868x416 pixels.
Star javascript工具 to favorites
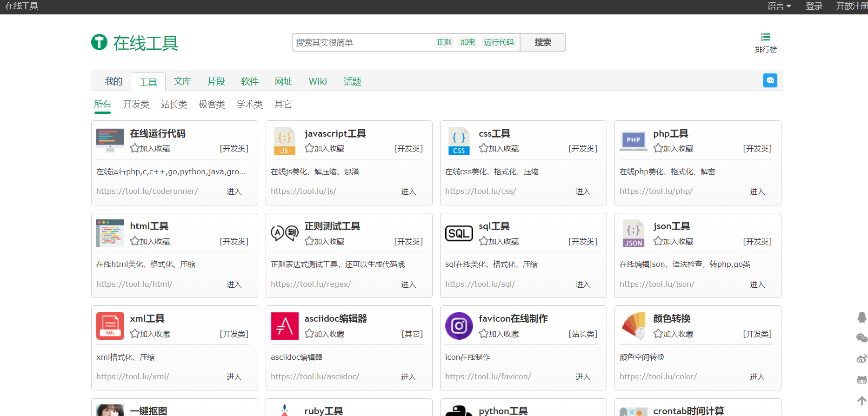tap(325, 148)
